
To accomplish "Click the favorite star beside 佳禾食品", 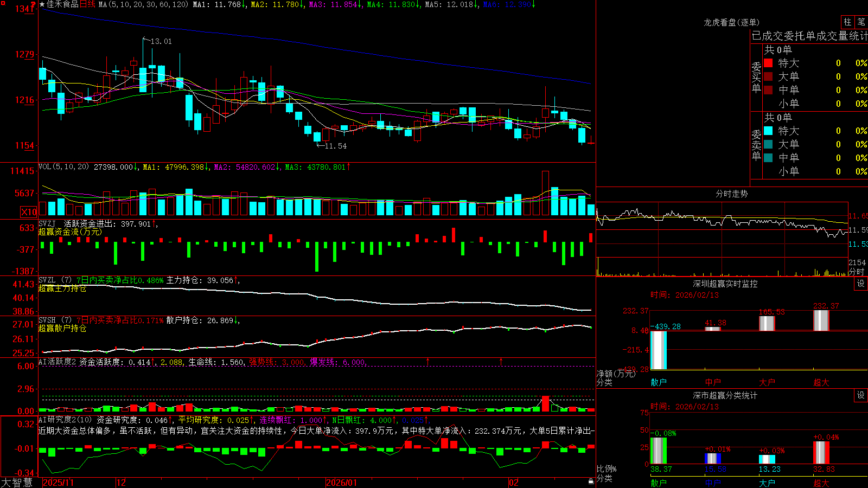I will coord(42,4).
